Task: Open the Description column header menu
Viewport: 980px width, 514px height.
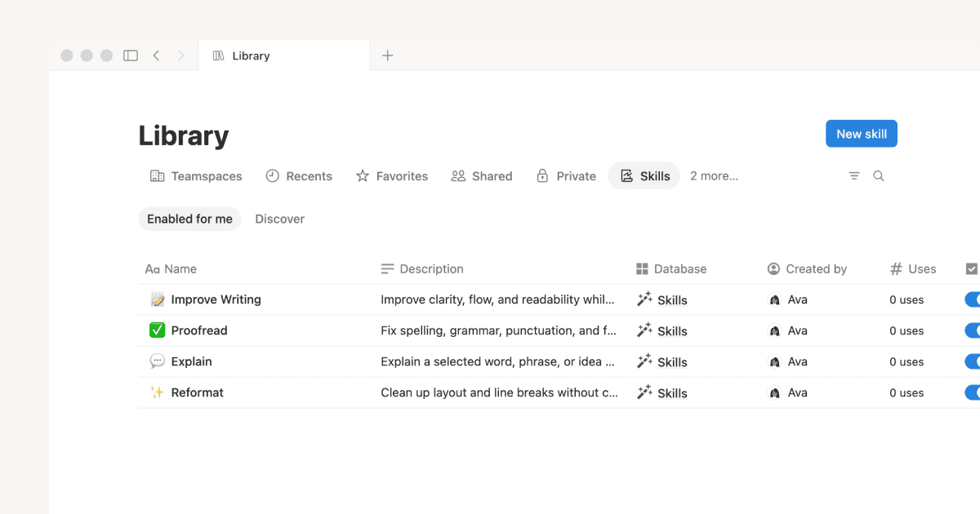Action: click(x=422, y=268)
